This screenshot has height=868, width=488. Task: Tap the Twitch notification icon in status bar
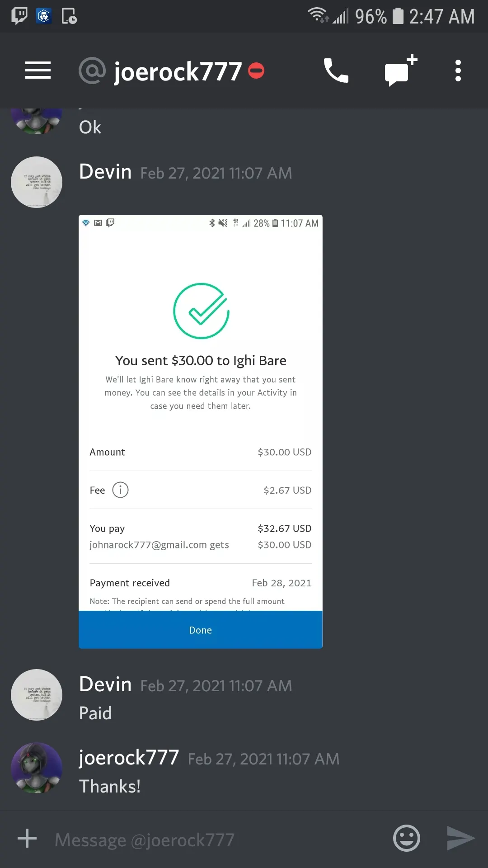(19, 16)
